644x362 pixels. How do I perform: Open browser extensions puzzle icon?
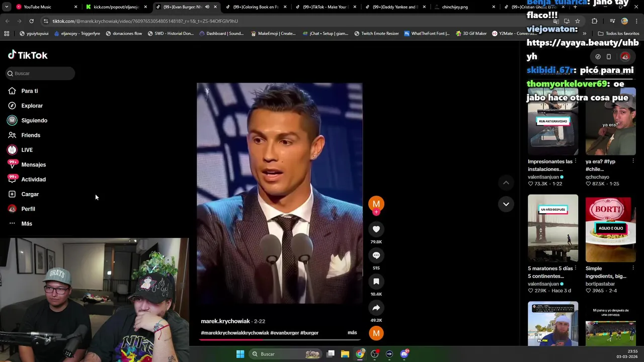[x=594, y=21]
